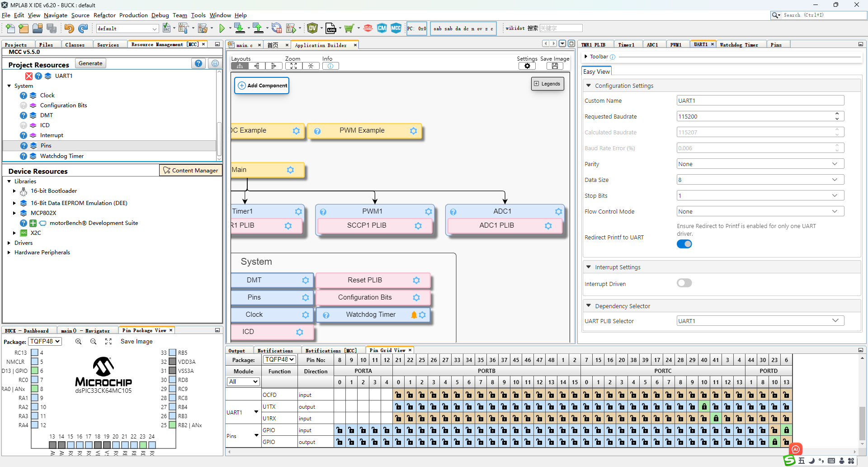The width and height of the screenshot is (868, 467).
Task: Collapse the Configuration Settings section
Action: (589, 86)
